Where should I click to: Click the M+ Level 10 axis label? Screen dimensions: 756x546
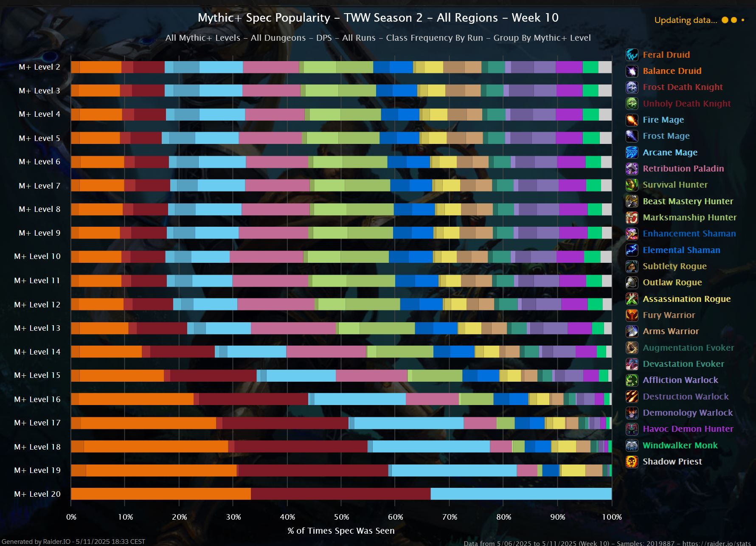point(37,256)
